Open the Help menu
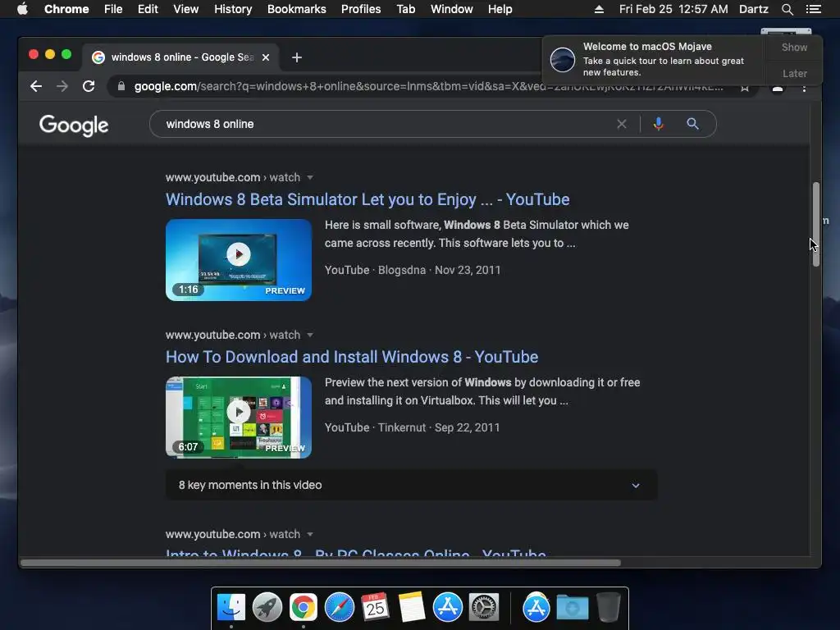The width and height of the screenshot is (840, 630). pos(500,9)
